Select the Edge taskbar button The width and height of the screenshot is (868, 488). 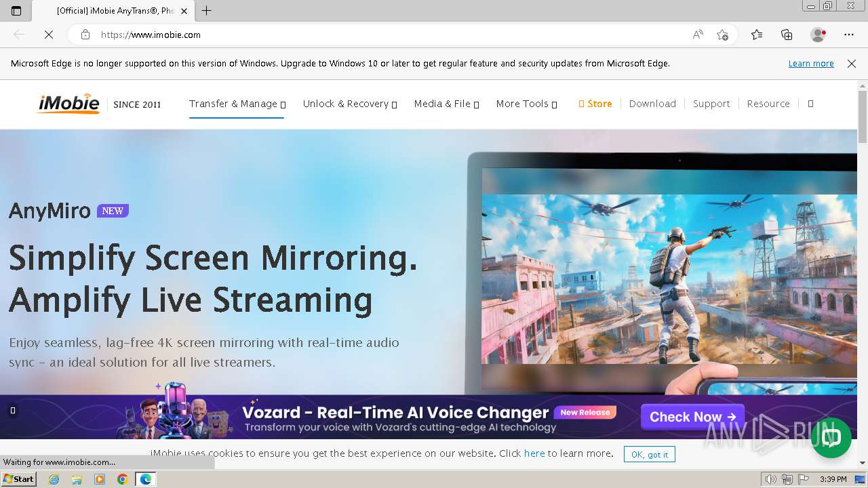pyautogui.click(x=145, y=479)
